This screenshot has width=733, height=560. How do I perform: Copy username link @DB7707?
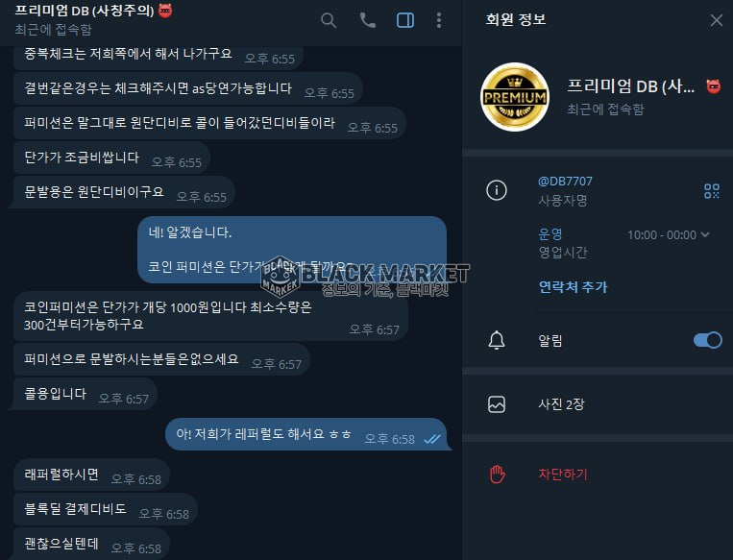565,182
